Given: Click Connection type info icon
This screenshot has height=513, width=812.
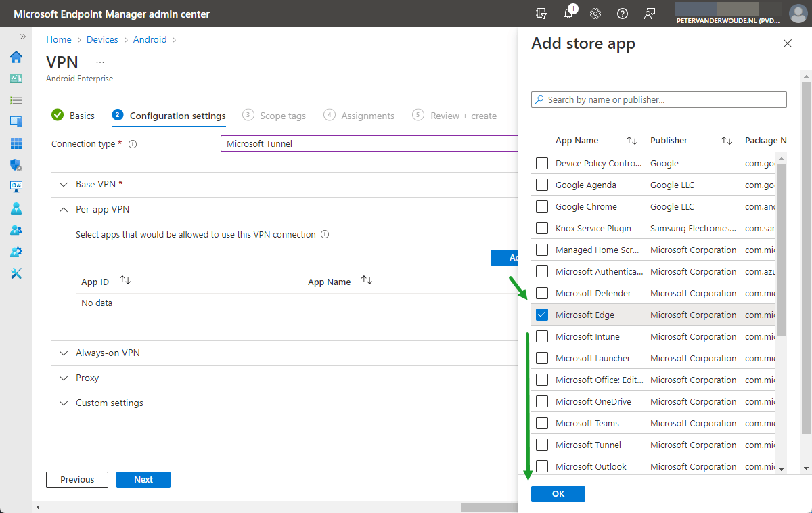Looking at the screenshot, I should coord(133,144).
